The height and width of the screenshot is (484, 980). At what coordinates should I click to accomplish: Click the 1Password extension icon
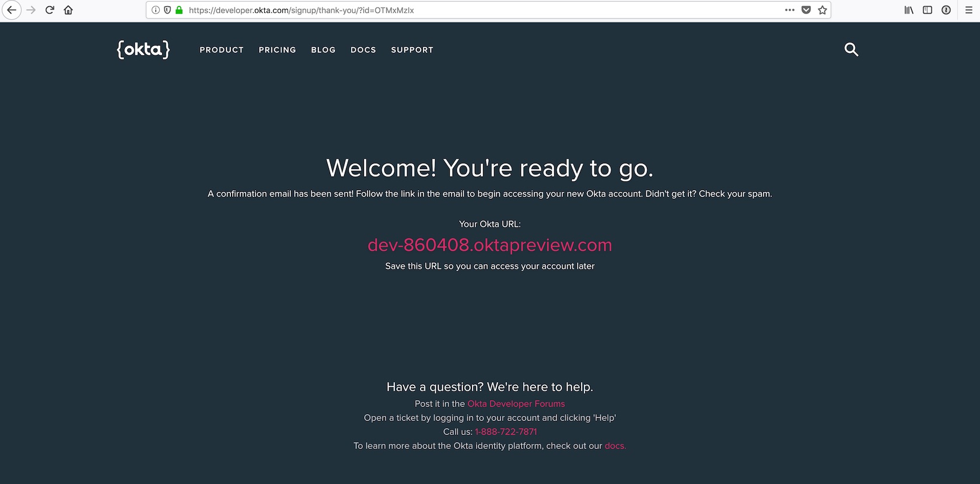[946, 10]
